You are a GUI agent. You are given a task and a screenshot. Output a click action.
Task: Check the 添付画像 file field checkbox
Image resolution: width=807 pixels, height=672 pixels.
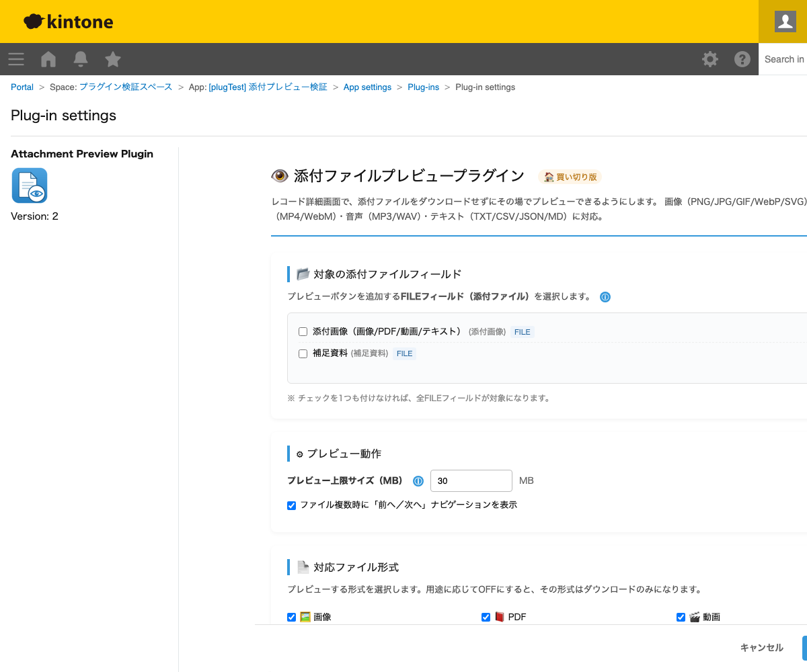click(x=303, y=332)
